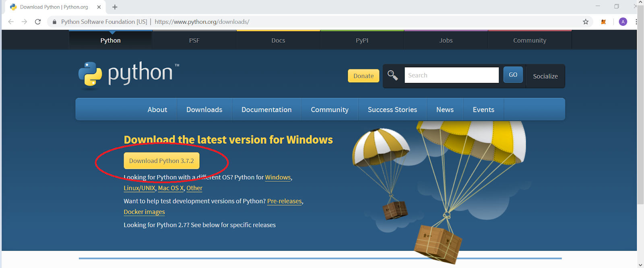Click the yellow Donate button
Image resolution: width=644 pixels, height=268 pixels.
(x=363, y=76)
